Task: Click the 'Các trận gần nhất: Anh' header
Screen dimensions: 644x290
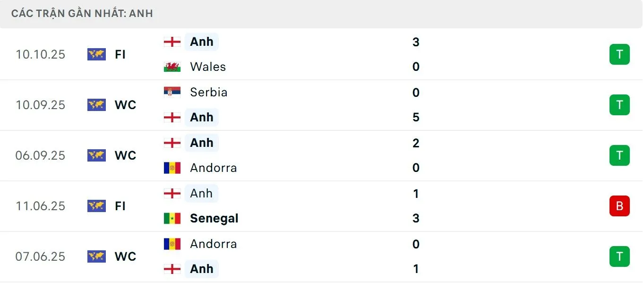Action: pos(82,13)
